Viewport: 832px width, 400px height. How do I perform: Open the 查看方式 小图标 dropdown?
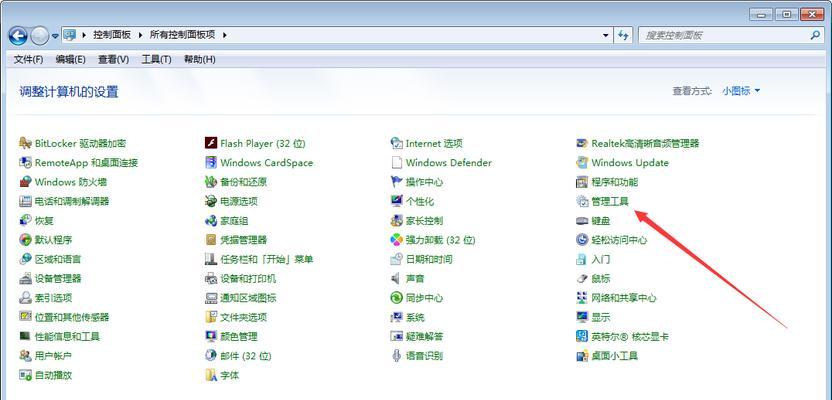coord(741,91)
